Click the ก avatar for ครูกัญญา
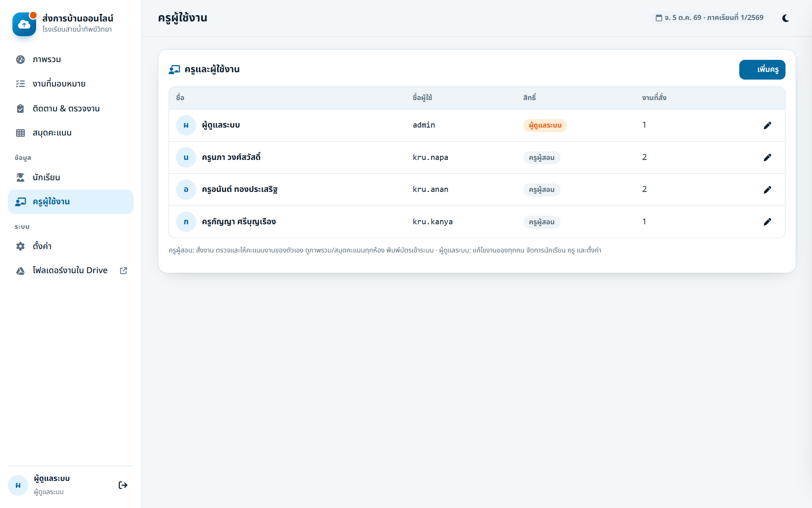 point(186,222)
